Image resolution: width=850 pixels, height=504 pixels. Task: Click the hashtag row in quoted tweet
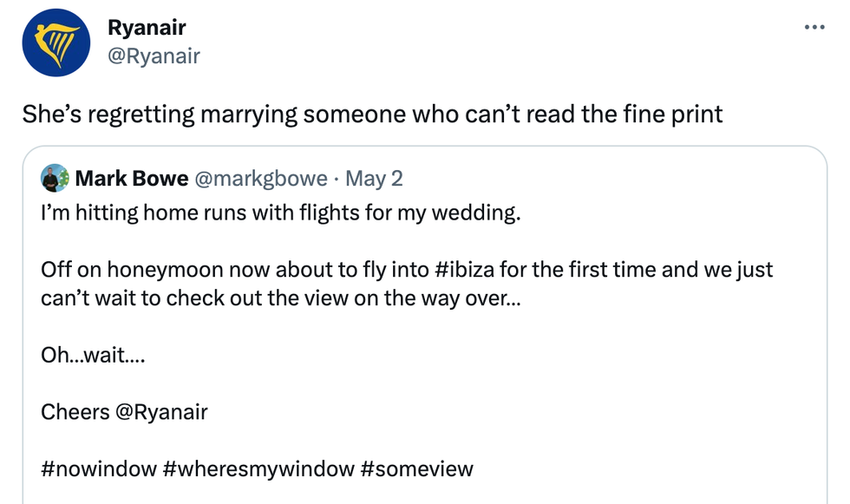click(x=257, y=468)
